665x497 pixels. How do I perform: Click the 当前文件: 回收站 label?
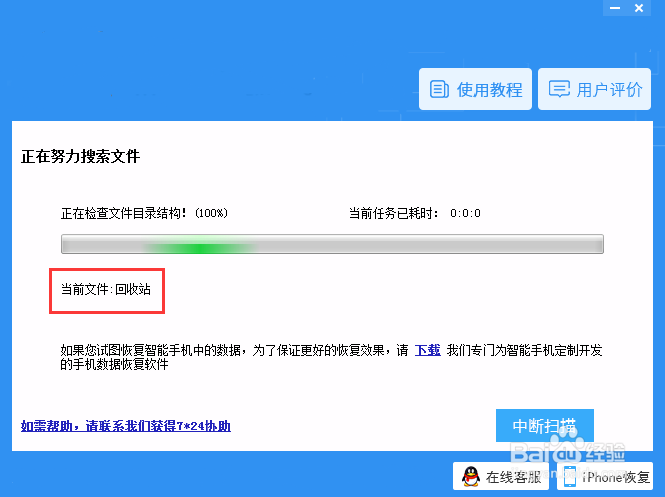point(106,289)
